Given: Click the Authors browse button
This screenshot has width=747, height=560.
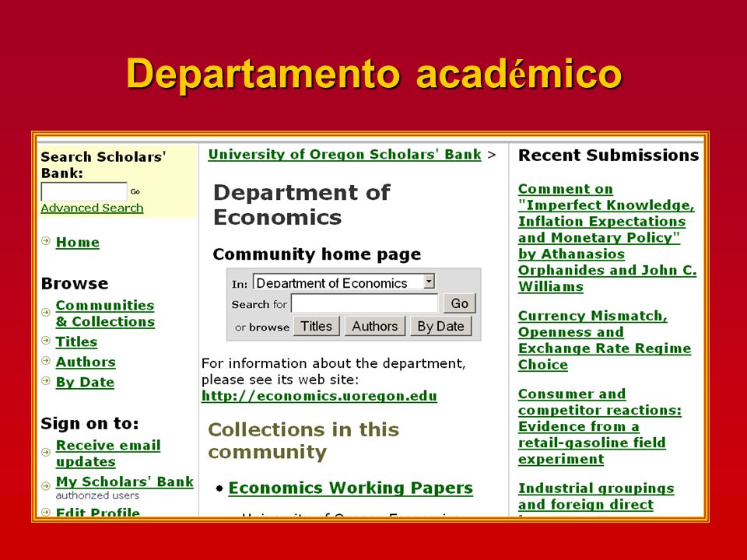Looking at the screenshot, I should tap(375, 326).
